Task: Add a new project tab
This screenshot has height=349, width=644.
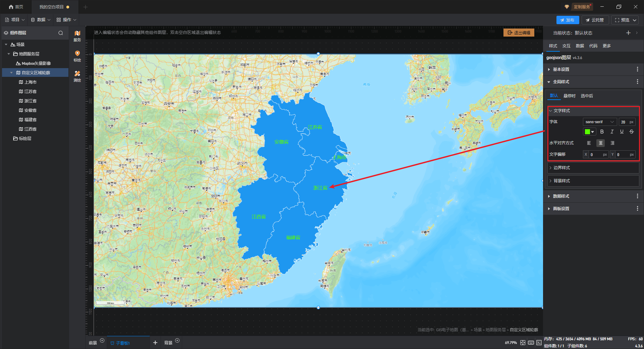Action: (x=86, y=7)
